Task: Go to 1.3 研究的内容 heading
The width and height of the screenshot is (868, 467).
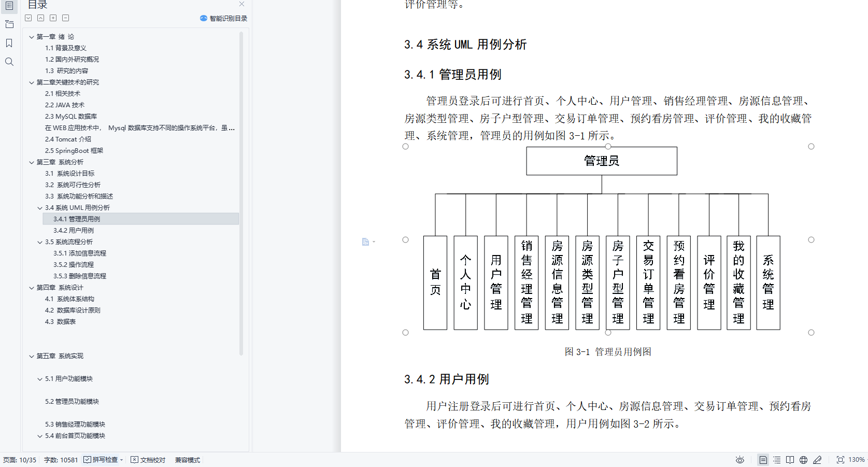Action: 66,71
